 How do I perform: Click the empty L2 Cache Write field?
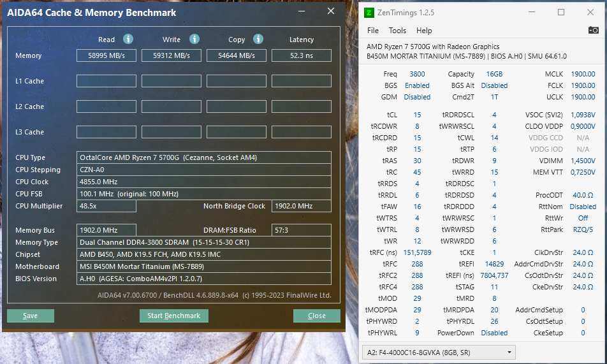[172, 106]
